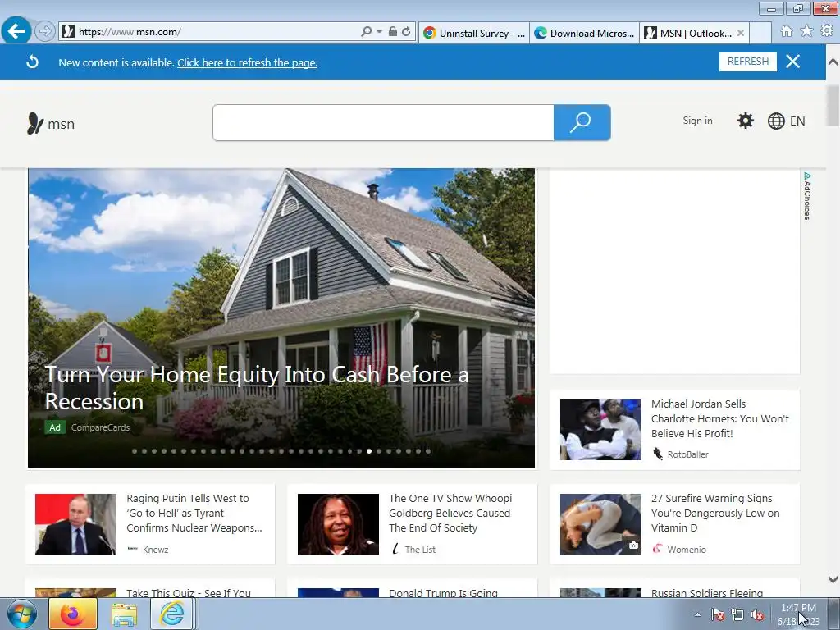Screen dimensions: 840x630
Task: Focus the MSN search input field
Action: (x=383, y=123)
